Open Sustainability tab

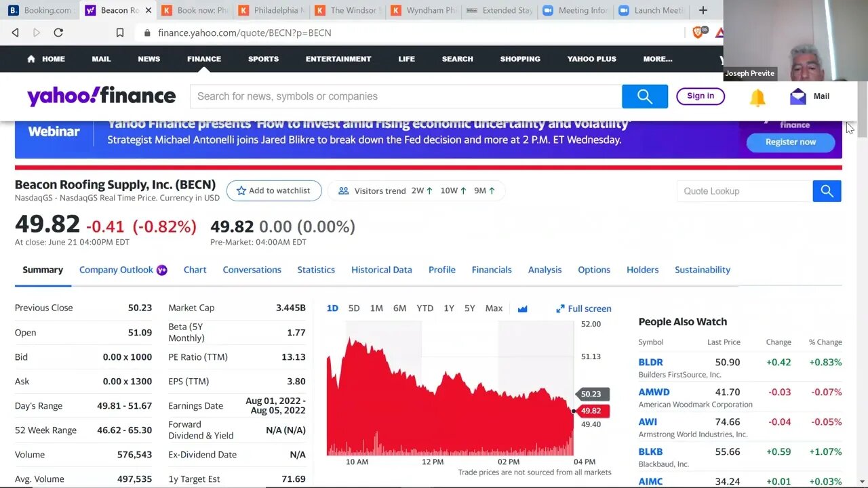(703, 270)
